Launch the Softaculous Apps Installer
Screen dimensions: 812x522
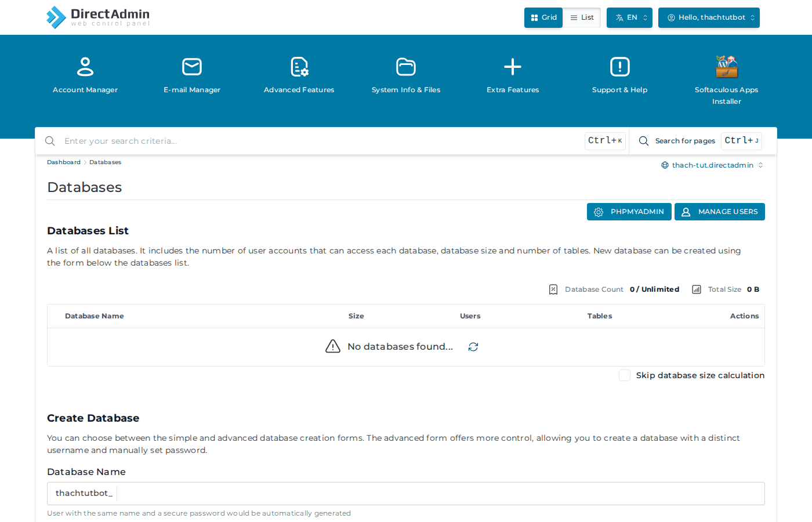coord(726,75)
